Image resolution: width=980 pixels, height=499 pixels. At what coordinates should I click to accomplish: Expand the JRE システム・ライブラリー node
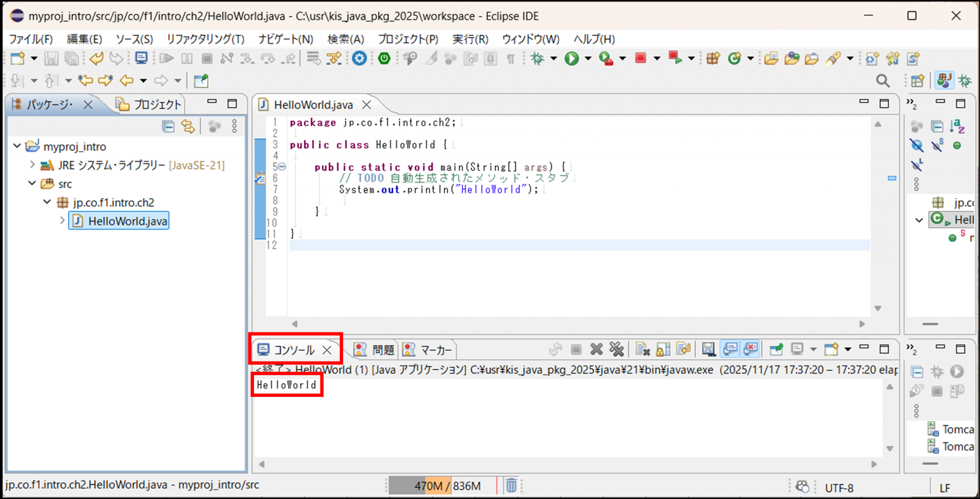pos(32,165)
